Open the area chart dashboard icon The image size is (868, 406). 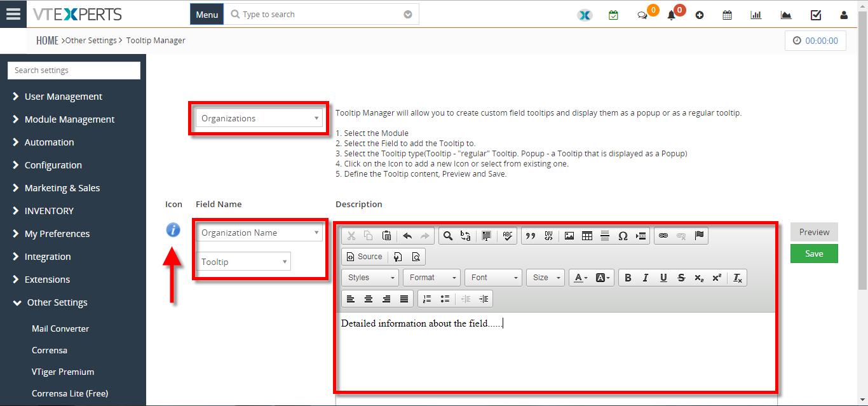coord(786,15)
